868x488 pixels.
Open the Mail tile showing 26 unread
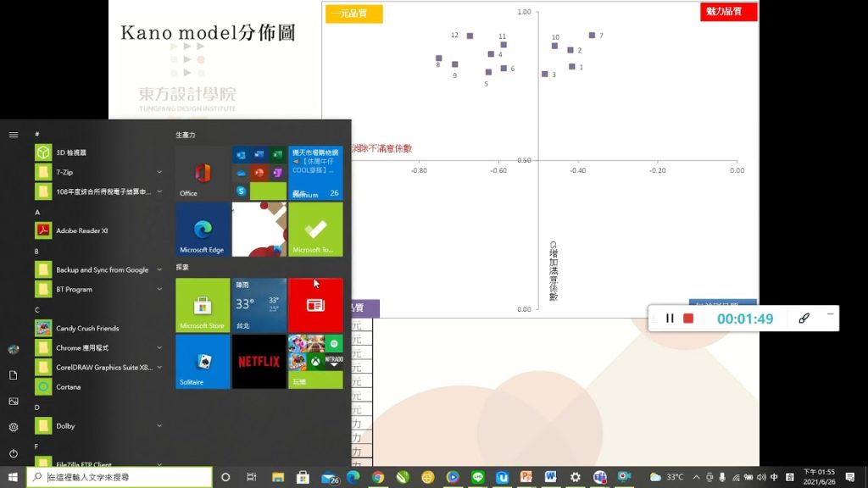tap(315, 173)
